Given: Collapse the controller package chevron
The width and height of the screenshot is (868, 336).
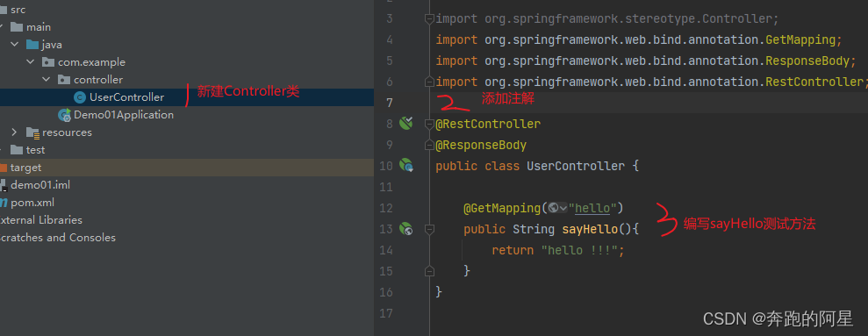Looking at the screenshot, I should (x=47, y=80).
